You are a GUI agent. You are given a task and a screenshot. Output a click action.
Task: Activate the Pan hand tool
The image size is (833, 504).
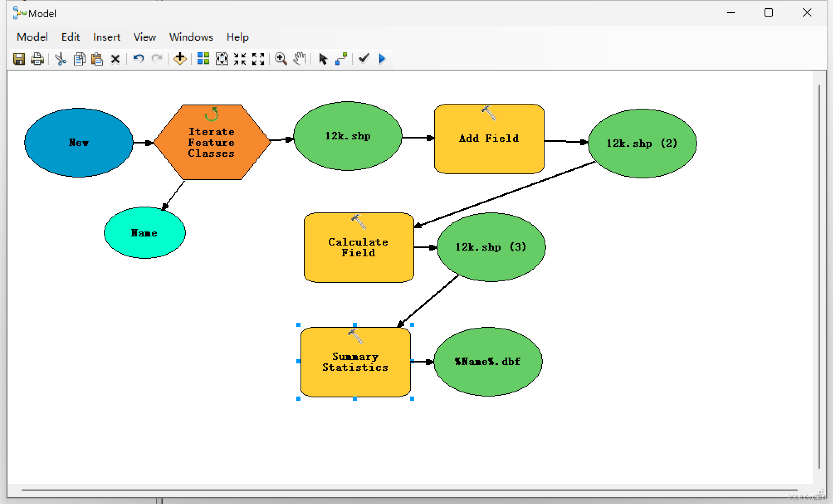pyautogui.click(x=300, y=58)
